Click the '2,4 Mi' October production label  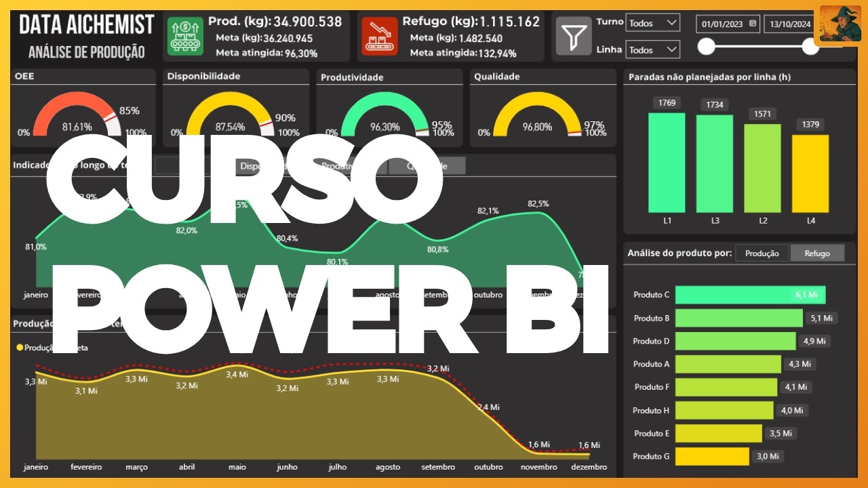click(488, 407)
